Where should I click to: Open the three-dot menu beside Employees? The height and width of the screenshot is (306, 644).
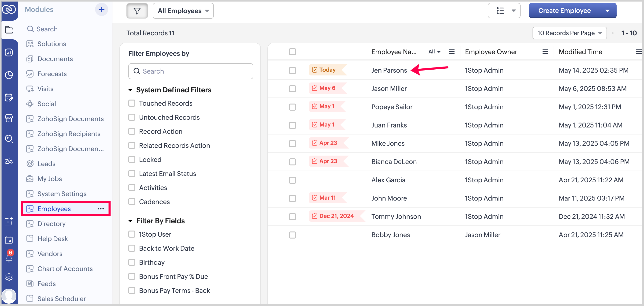[x=101, y=209]
